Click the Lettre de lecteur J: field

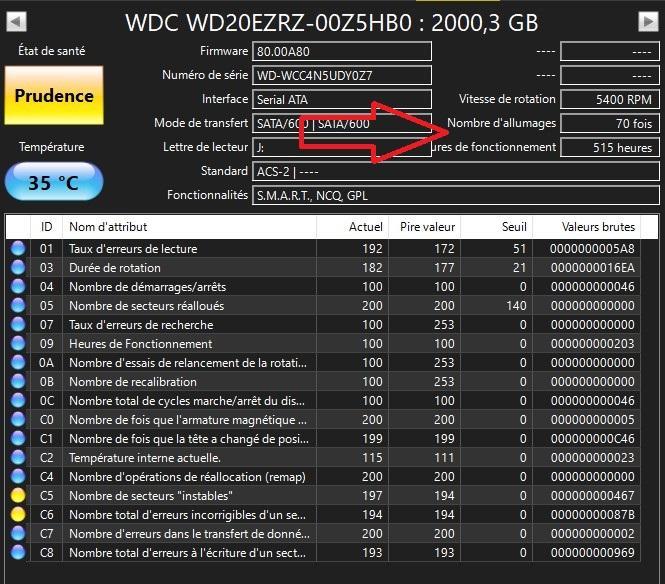[342, 148]
